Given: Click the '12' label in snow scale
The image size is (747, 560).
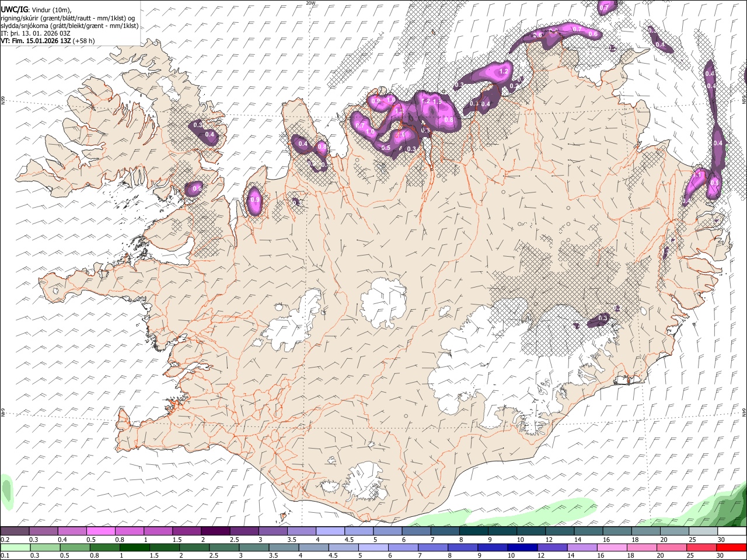Looking at the screenshot, I should pyautogui.click(x=548, y=540).
